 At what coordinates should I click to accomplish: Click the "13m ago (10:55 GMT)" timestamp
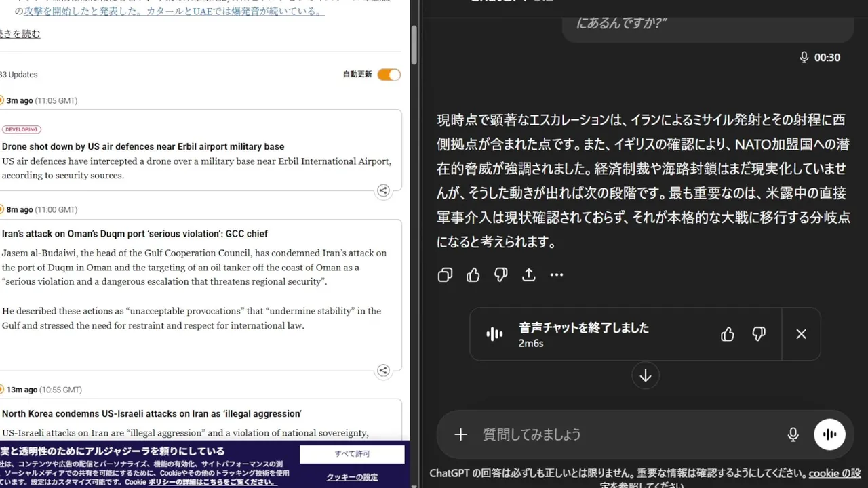(x=44, y=390)
